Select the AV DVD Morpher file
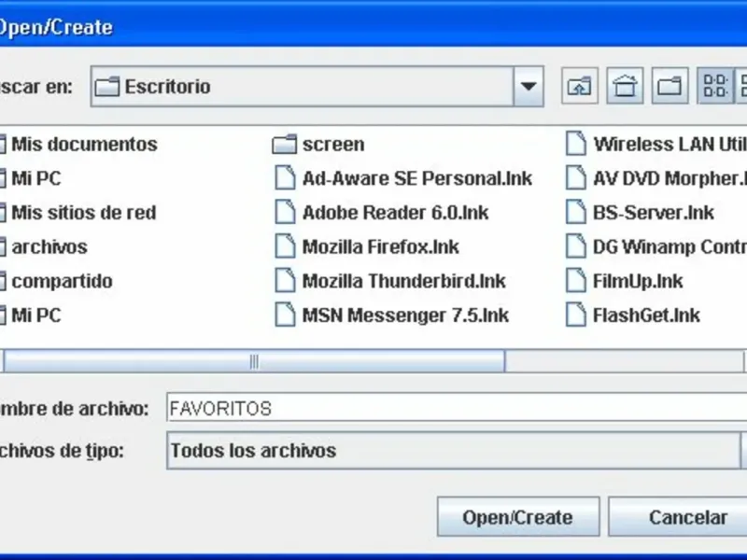This screenshot has width=747, height=560. pyautogui.click(x=669, y=178)
